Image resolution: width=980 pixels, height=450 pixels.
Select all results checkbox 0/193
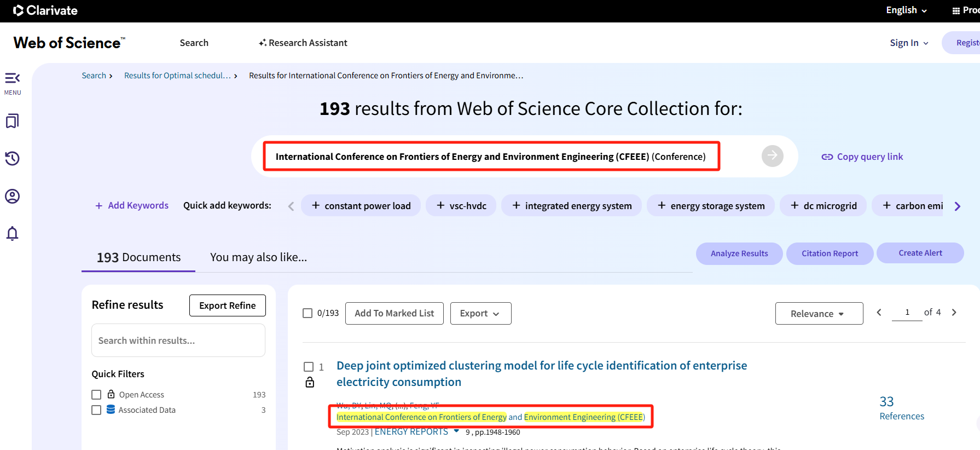click(308, 313)
